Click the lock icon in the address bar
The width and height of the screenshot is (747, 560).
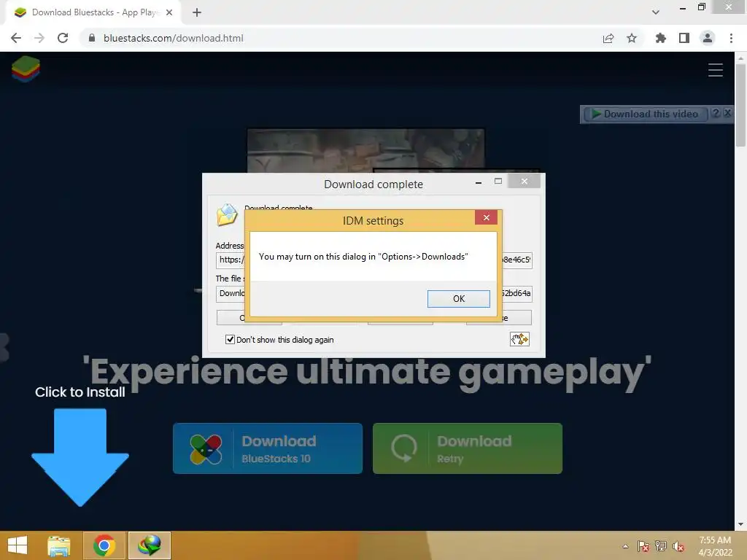click(92, 38)
